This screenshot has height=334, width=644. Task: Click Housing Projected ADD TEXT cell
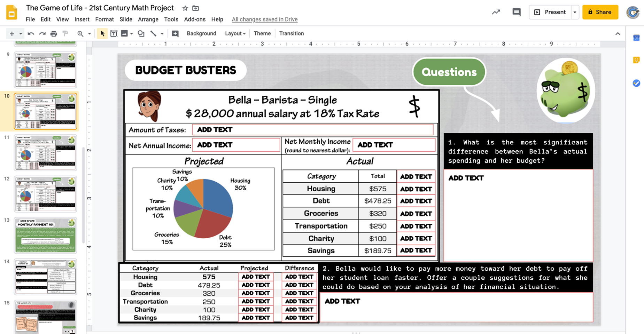[256, 277]
